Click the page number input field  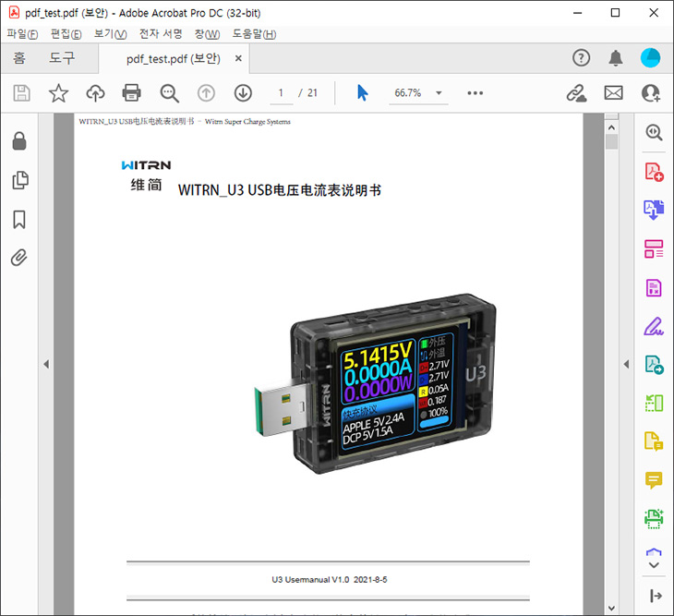click(x=281, y=93)
